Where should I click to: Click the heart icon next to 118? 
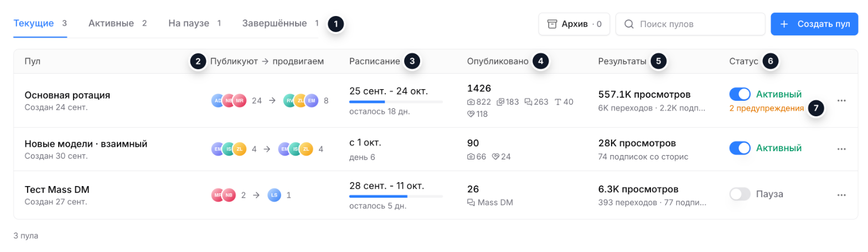pyautogui.click(x=471, y=114)
